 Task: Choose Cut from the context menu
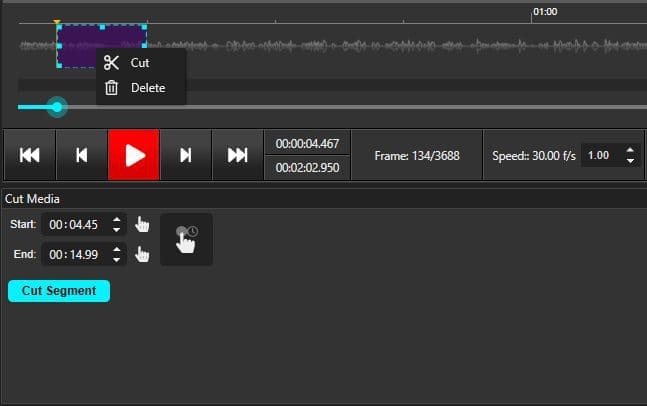(x=139, y=63)
